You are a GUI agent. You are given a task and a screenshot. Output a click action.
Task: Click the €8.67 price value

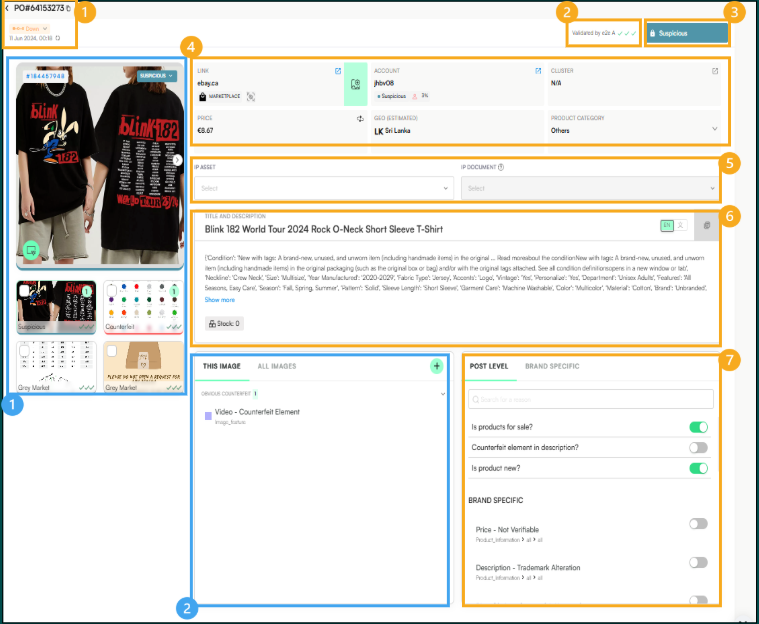[x=205, y=131]
